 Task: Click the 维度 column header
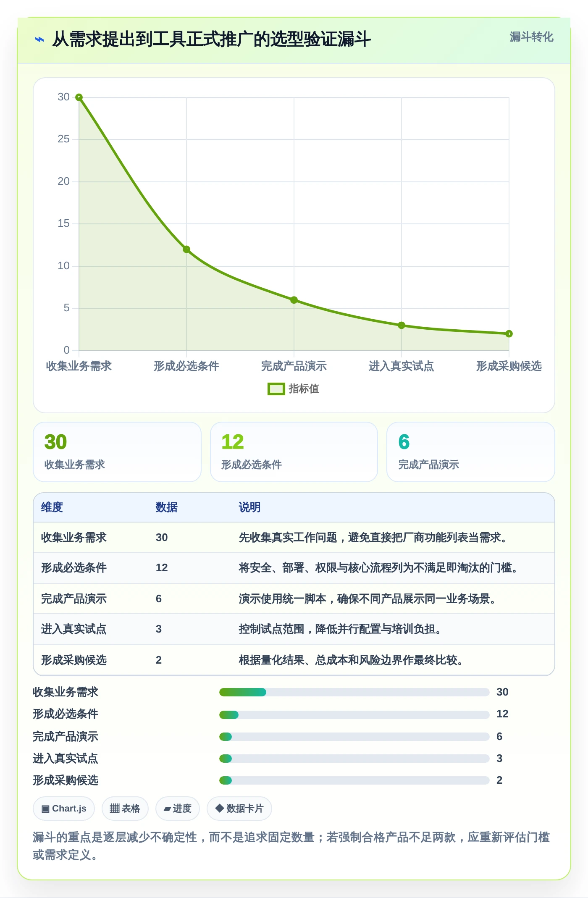[x=52, y=507]
